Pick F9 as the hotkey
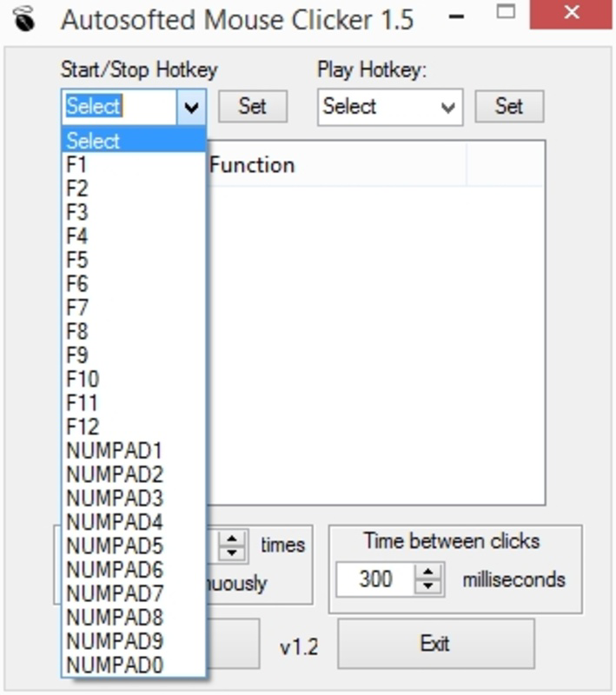 click(134, 355)
